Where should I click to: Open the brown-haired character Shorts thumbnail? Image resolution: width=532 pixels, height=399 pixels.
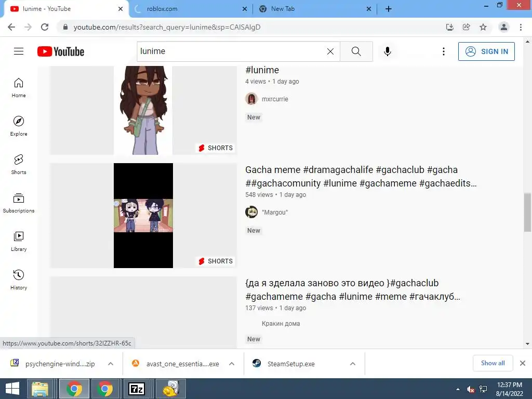click(x=143, y=110)
